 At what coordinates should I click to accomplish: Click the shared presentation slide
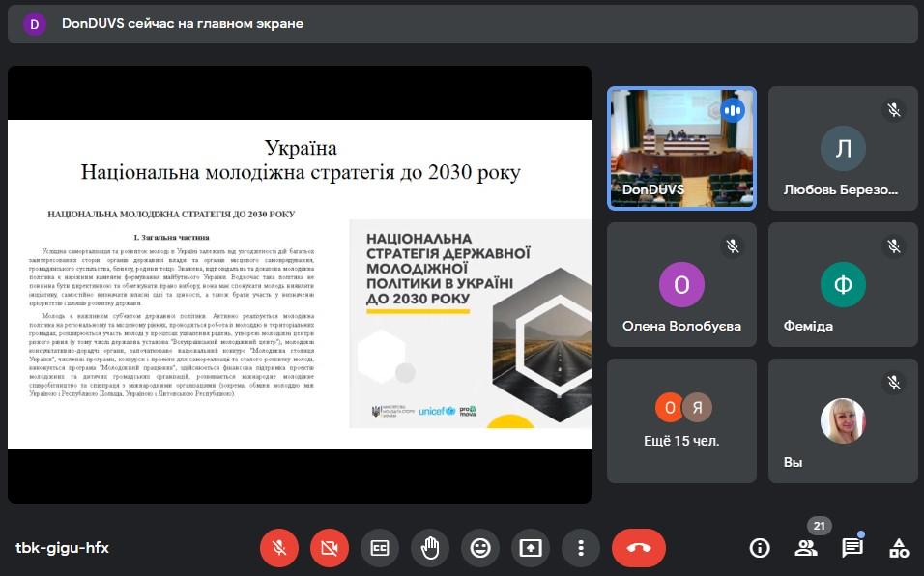coord(300,284)
